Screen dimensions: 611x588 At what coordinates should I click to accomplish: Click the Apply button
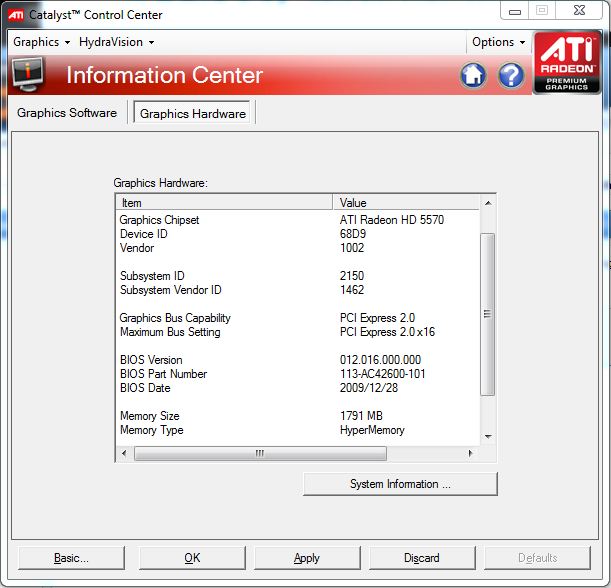(307, 558)
